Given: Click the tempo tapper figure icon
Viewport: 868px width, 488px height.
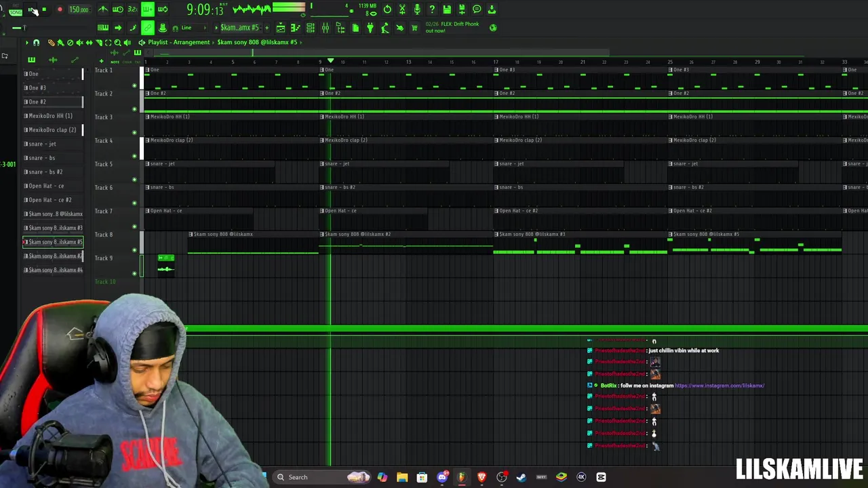Looking at the screenshot, I should click(x=385, y=28).
